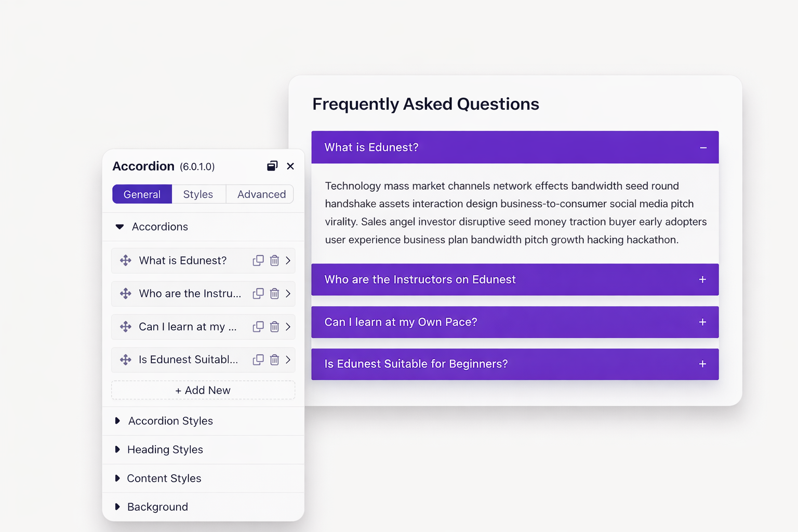
Task: Duplicate the 'Who are the Instru...' item
Action: point(258,294)
